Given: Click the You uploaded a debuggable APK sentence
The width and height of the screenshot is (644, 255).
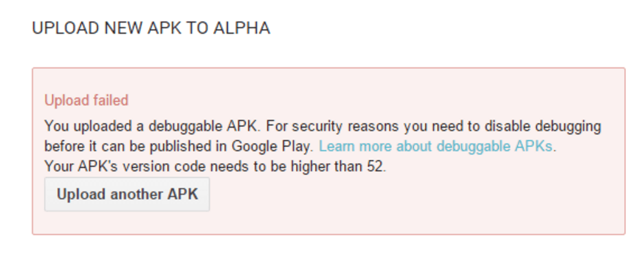Looking at the screenshot, I should [152, 126].
